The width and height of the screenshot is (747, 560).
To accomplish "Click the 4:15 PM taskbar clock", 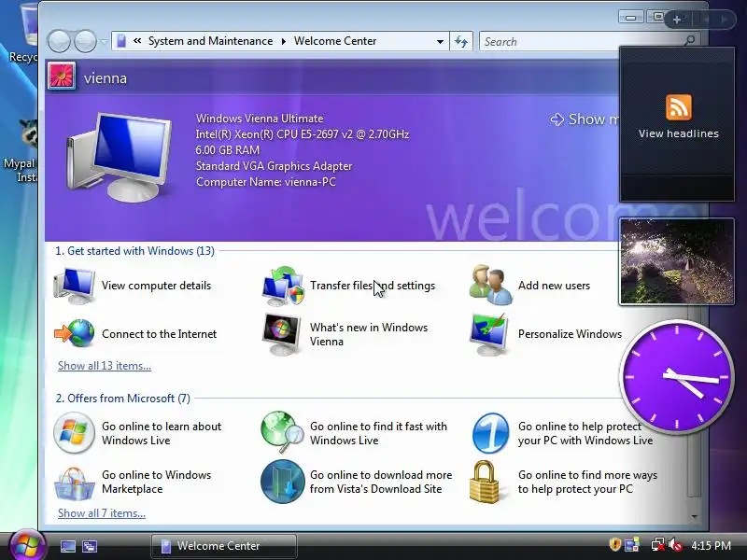I will point(711,545).
